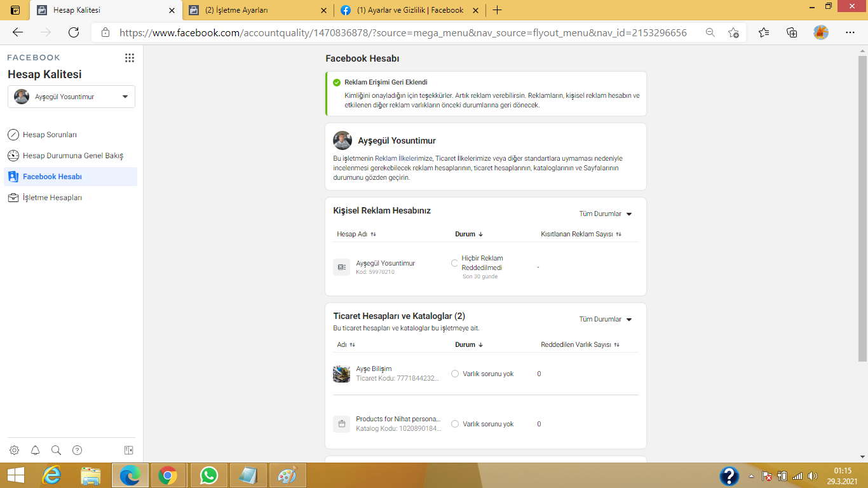Reload the page with the refresh icon

coord(74,32)
